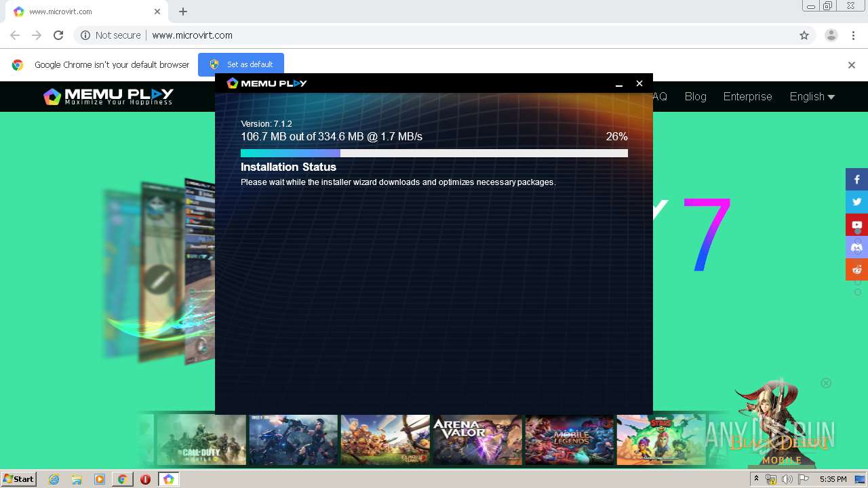Viewport: 868px width, 488px height.
Task: Open Chrome's three-dot menu
Action: (853, 35)
